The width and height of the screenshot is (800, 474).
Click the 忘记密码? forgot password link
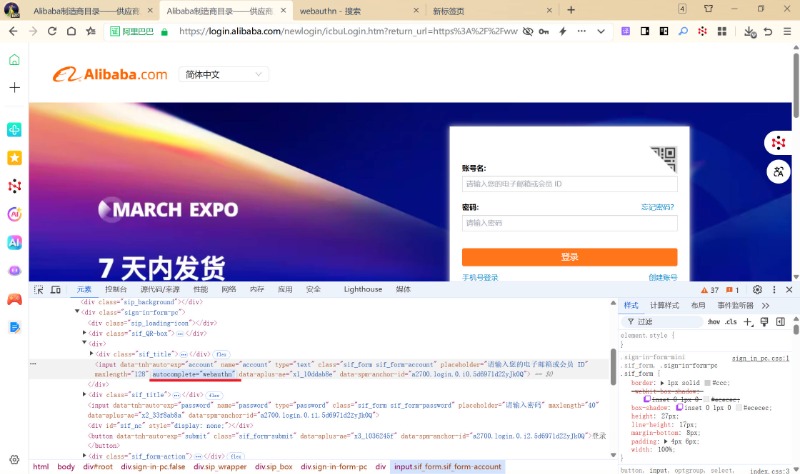[657, 207]
